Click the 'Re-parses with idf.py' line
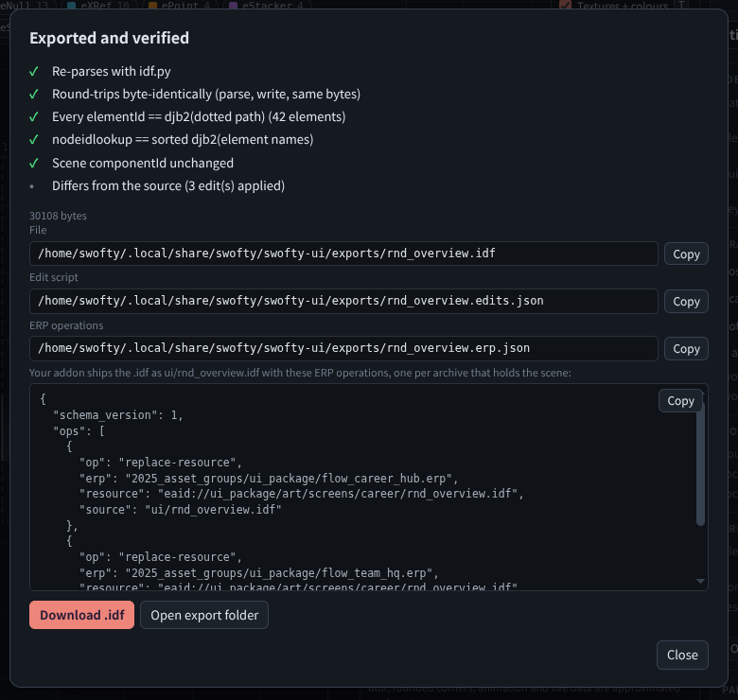This screenshot has width=738, height=700. tap(111, 72)
